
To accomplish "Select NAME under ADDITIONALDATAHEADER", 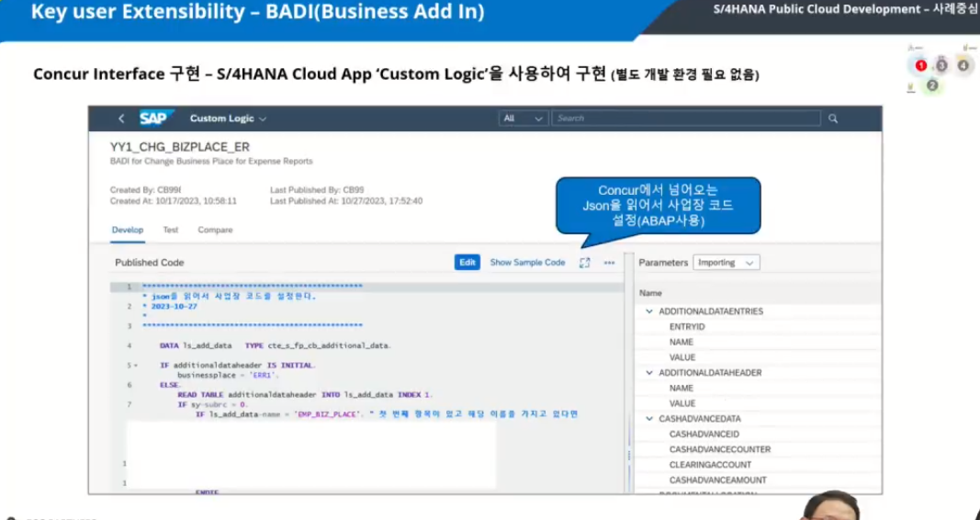I will (681, 388).
